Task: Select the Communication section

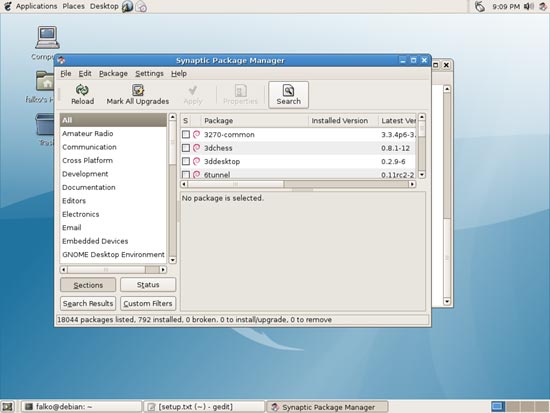Action: (113, 147)
